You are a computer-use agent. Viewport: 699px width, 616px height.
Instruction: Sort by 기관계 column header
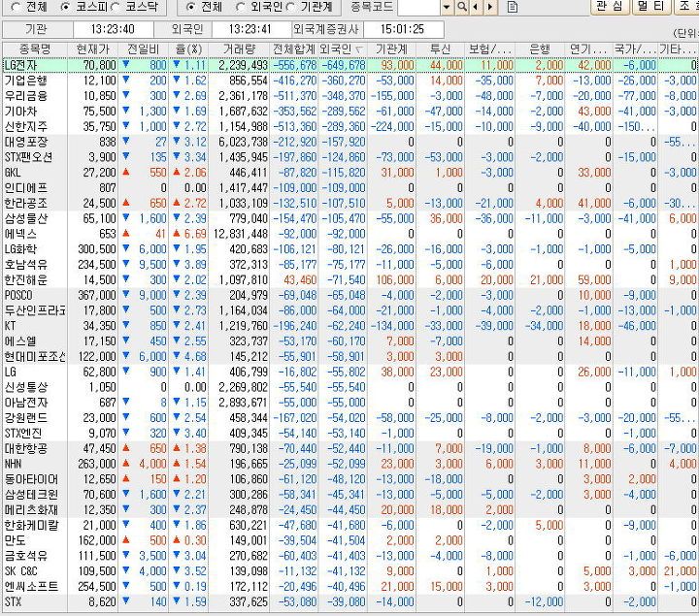click(x=391, y=49)
